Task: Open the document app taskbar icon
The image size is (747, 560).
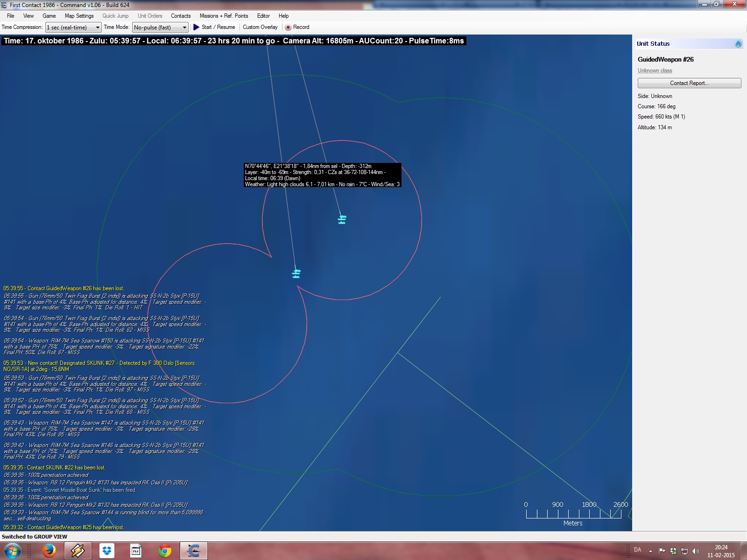Action: 136,551
